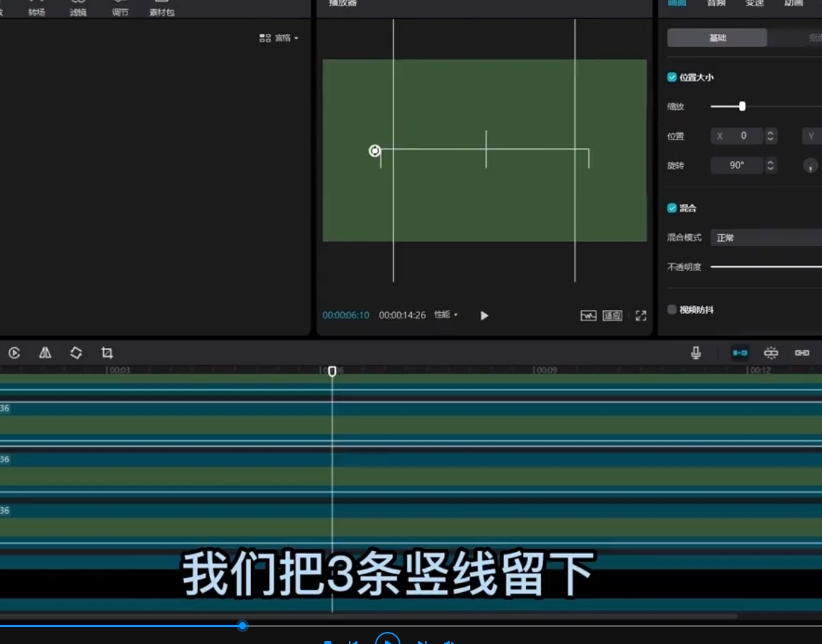Uncheck the 混合 checkbox
Image resolution: width=822 pixels, height=644 pixels.
[672, 208]
